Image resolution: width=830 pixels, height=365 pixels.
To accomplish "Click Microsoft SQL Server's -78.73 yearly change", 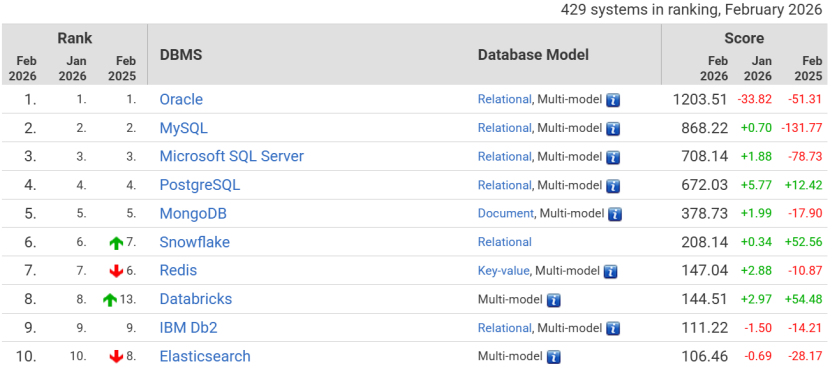I will point(804,157).
